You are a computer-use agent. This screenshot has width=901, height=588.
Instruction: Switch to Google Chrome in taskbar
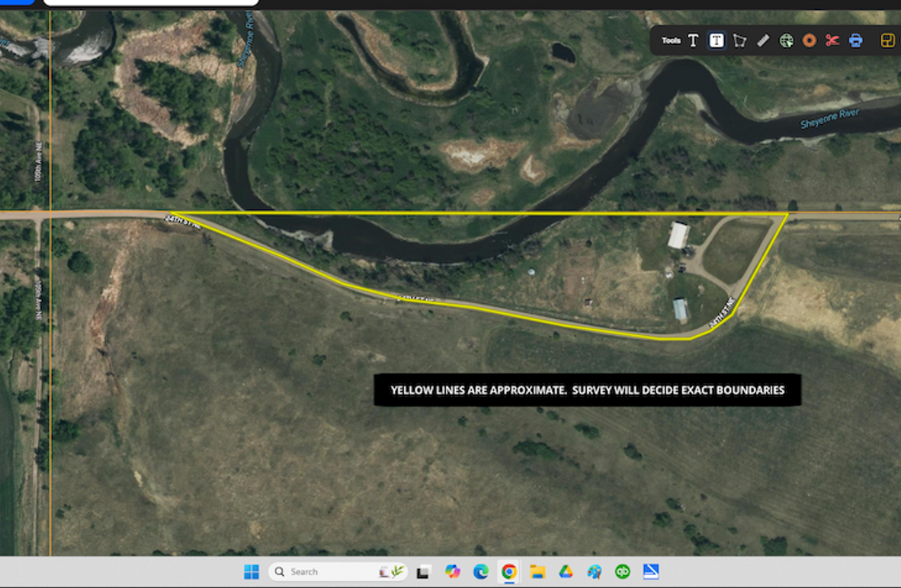(509, 572)
